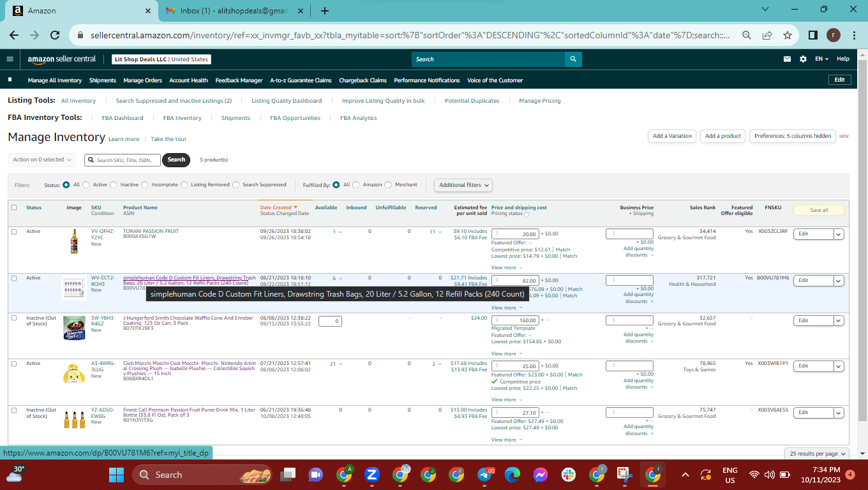Screen dimensions: 868x490
Task: Switch to the Gmail Inbox browser tab
Action: (236, 11)
